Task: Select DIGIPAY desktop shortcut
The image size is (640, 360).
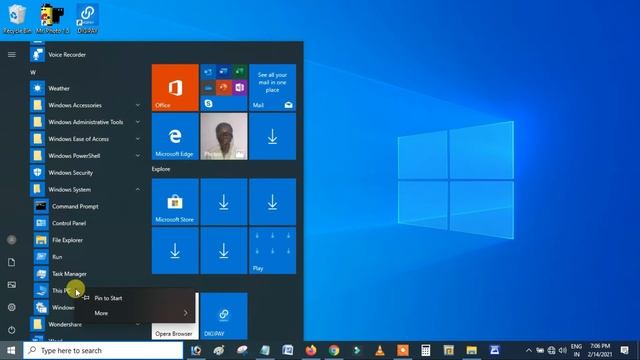Action: pyautogui.click(x=87, y=19)
